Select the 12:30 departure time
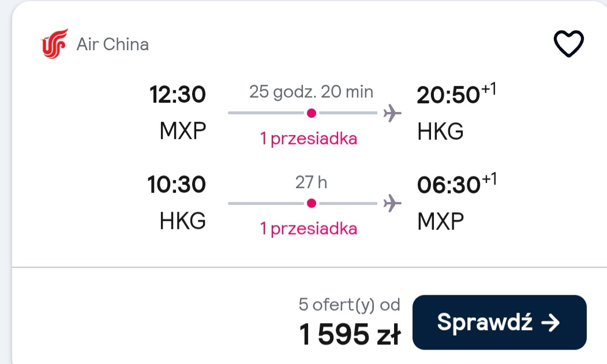 pos(177,95)
